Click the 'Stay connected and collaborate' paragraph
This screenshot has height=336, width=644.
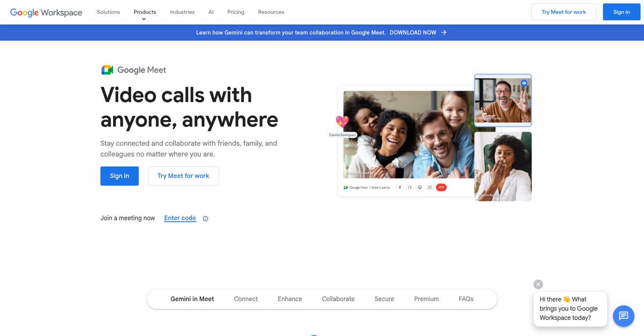[189, 148]
